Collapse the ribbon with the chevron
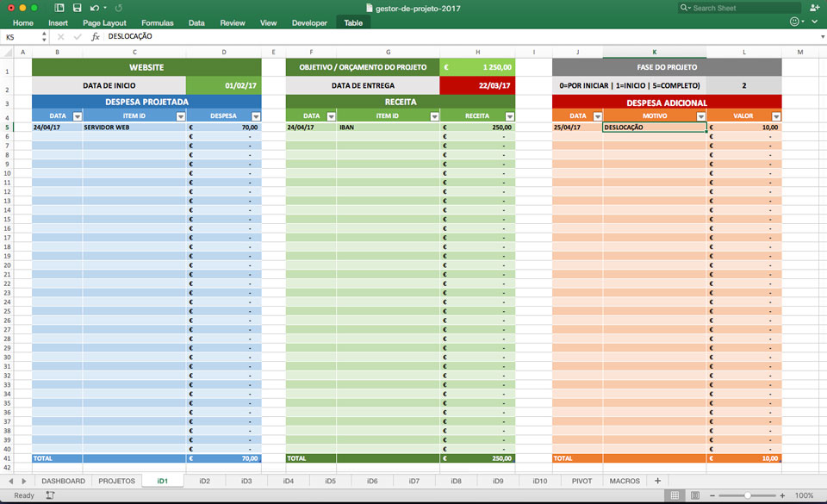The image size is (827, 504). pos(814,22)
